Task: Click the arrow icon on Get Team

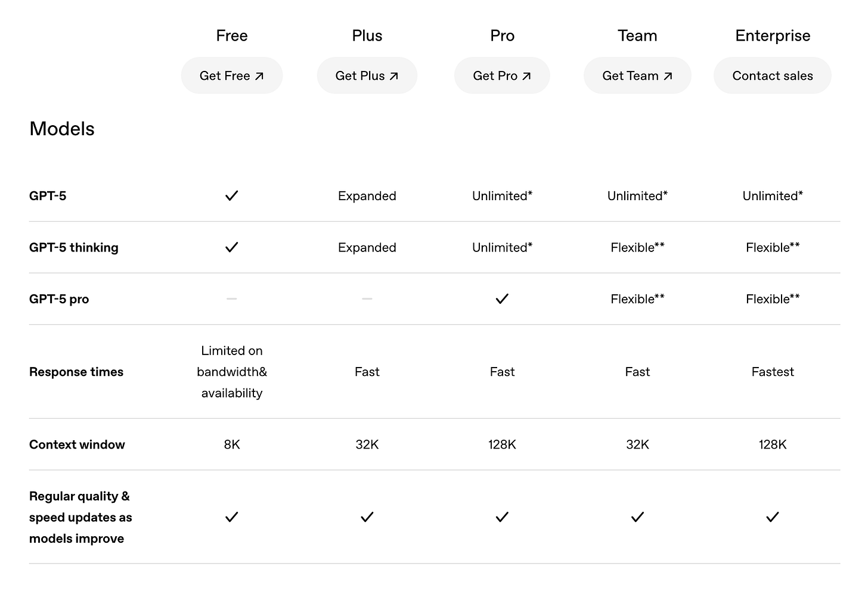Action: 668,76
